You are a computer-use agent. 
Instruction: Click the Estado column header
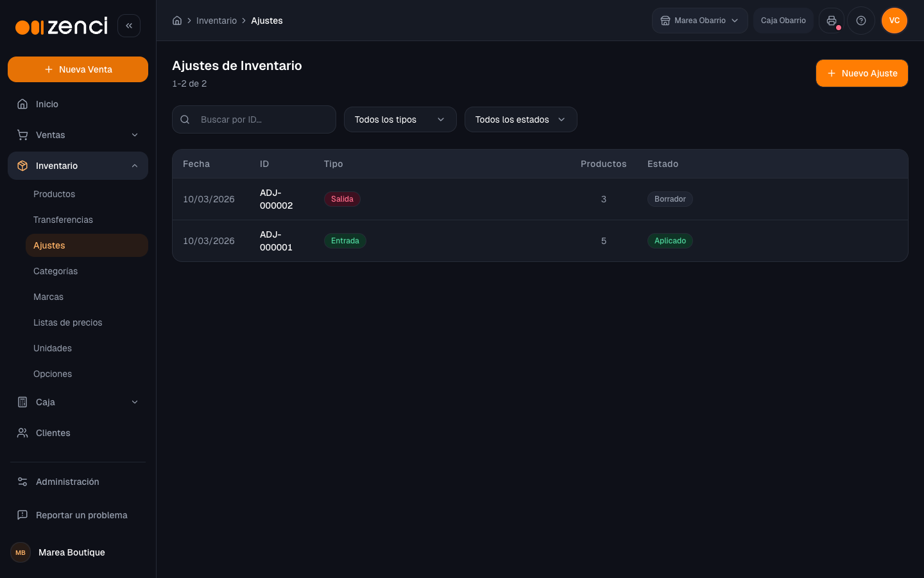click(663, 164)
